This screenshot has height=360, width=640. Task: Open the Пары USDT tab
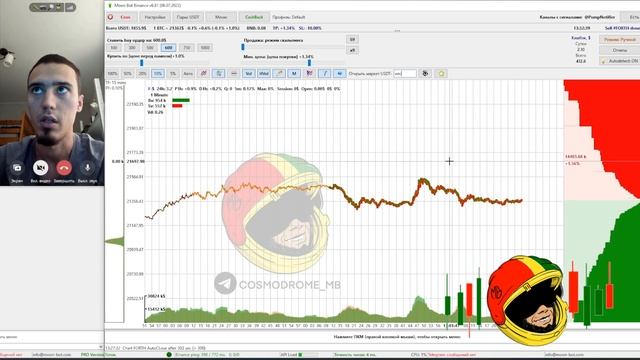[188, 17]
